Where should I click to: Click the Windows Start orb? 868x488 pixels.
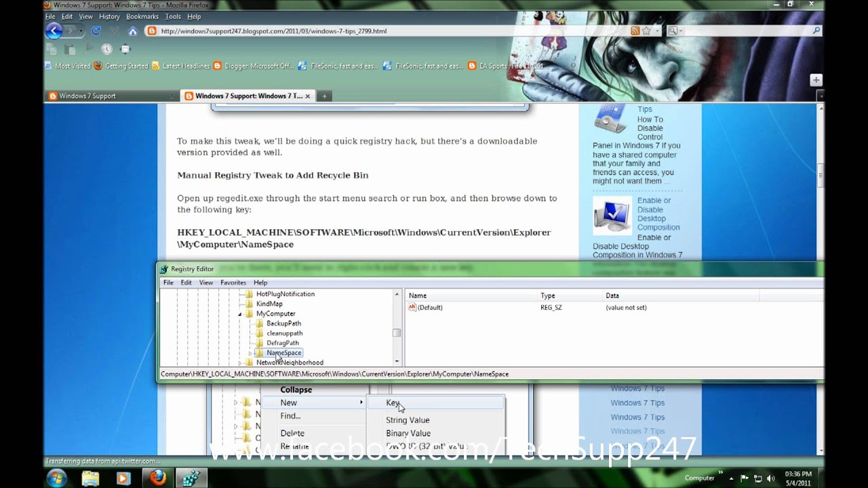point(57,478)
